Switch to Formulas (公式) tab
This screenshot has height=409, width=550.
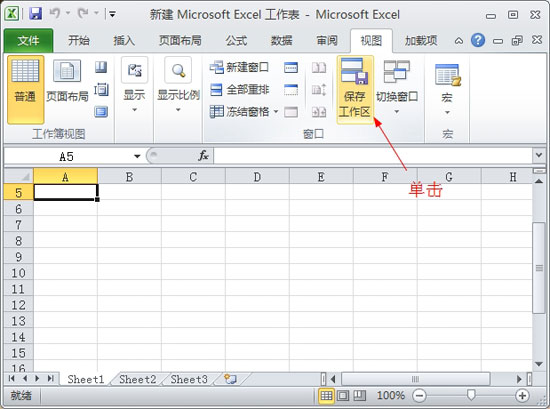tap(236, 41)
